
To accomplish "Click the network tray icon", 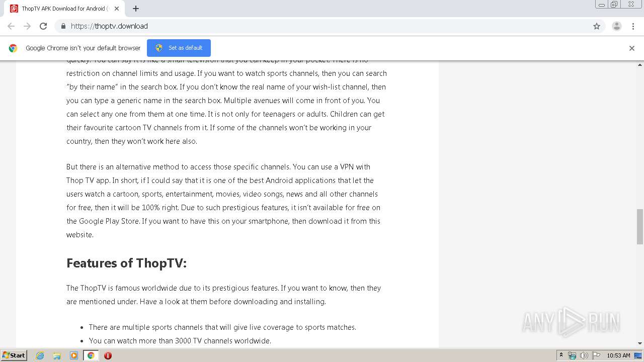I will click(x=572, y=355).
